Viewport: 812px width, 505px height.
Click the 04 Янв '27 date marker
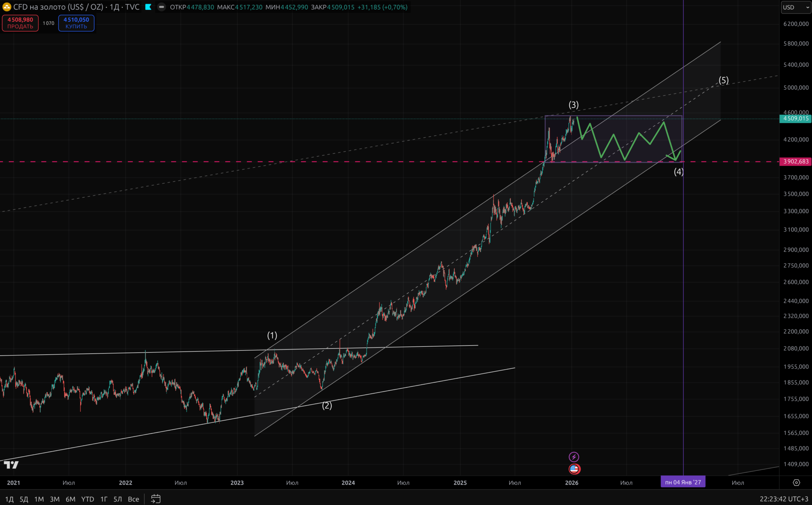tap(683, 482)
